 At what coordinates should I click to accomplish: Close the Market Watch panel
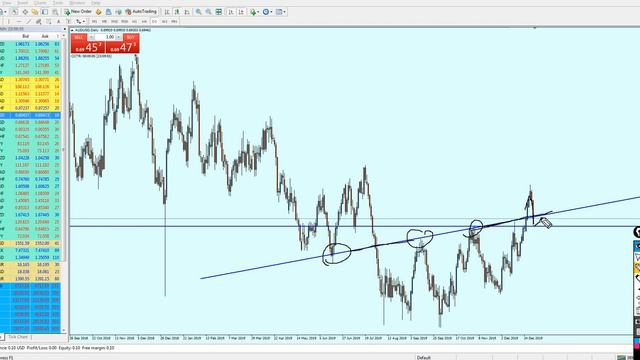tap(64, 29)
